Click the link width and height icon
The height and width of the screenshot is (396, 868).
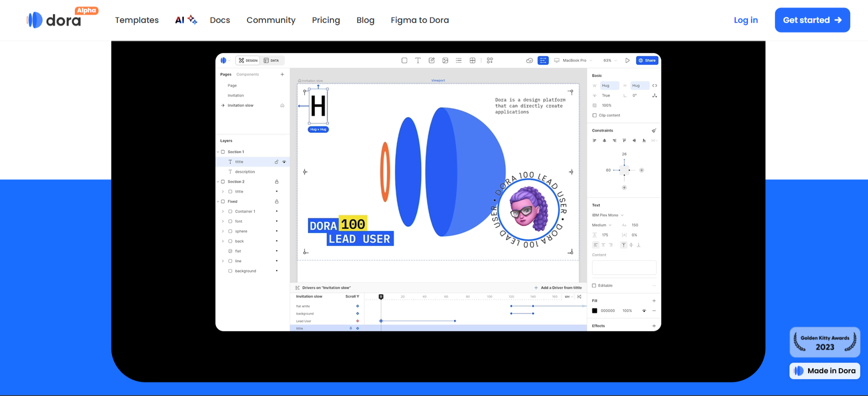tap(654, 85)
